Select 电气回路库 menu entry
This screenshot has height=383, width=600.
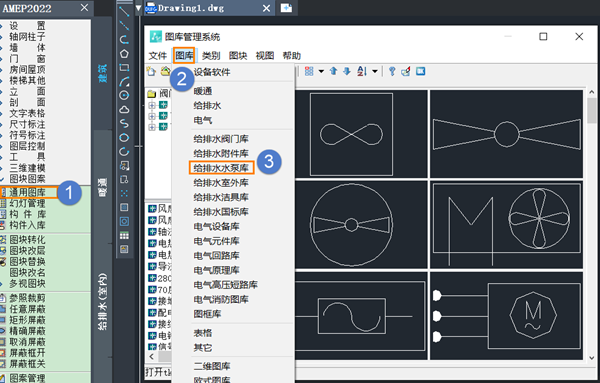[x=216, y=256]
